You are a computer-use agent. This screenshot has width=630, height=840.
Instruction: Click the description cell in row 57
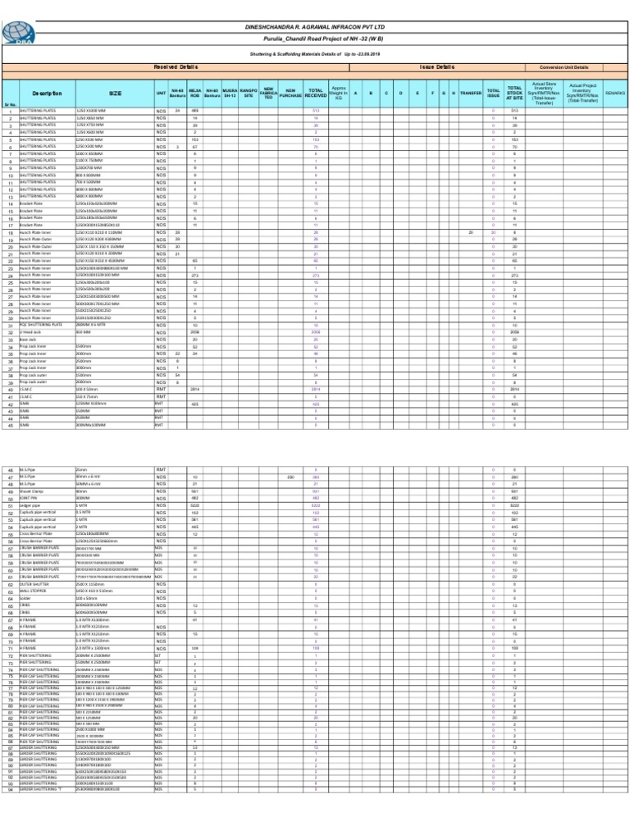47,549
